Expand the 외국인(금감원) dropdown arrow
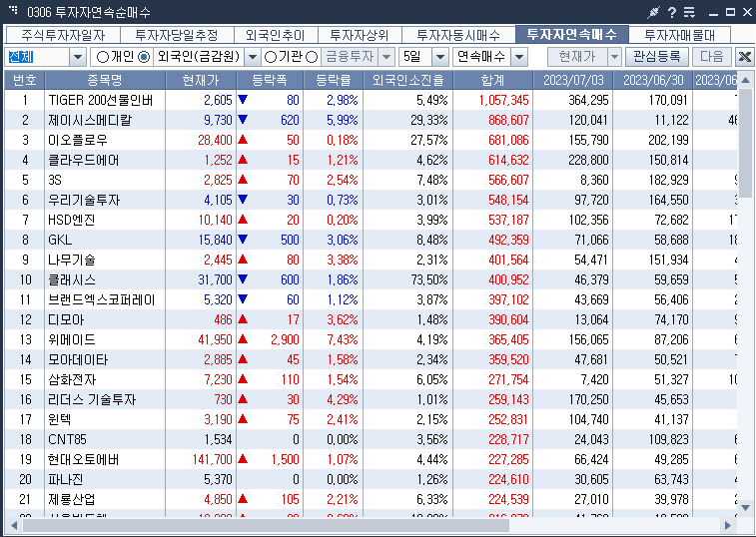The image size is (756, 537). [x=252, y=57]
